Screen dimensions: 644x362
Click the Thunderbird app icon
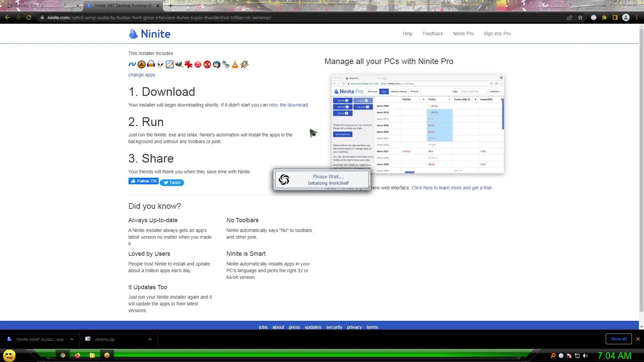[216, 64]
